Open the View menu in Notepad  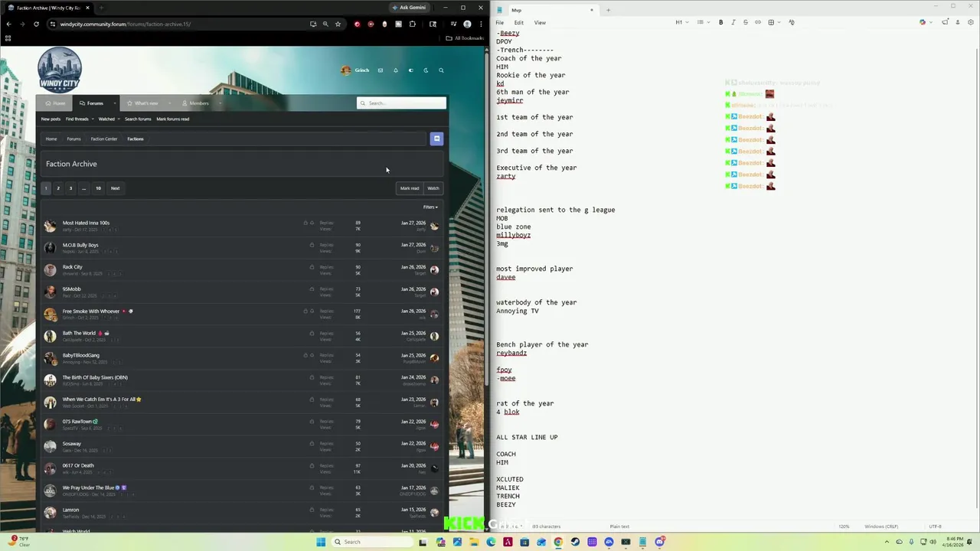[540, 22]
